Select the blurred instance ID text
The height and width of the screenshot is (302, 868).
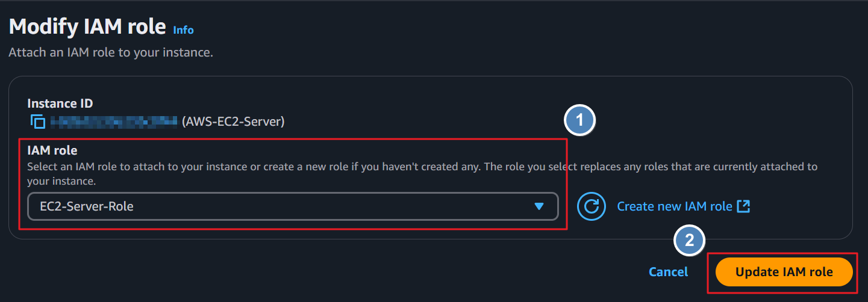113,122
